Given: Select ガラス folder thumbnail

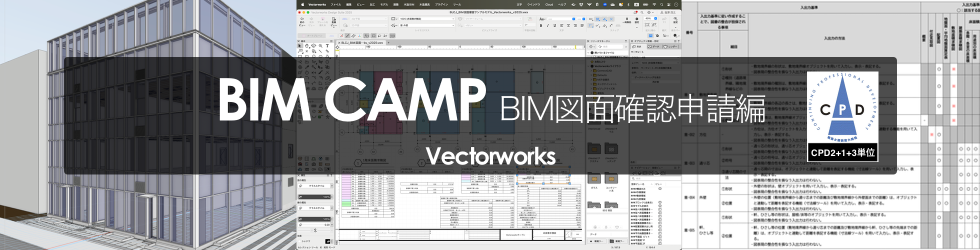Looking at the screenshot, I should pyautogui.click(x=594, y=178).
